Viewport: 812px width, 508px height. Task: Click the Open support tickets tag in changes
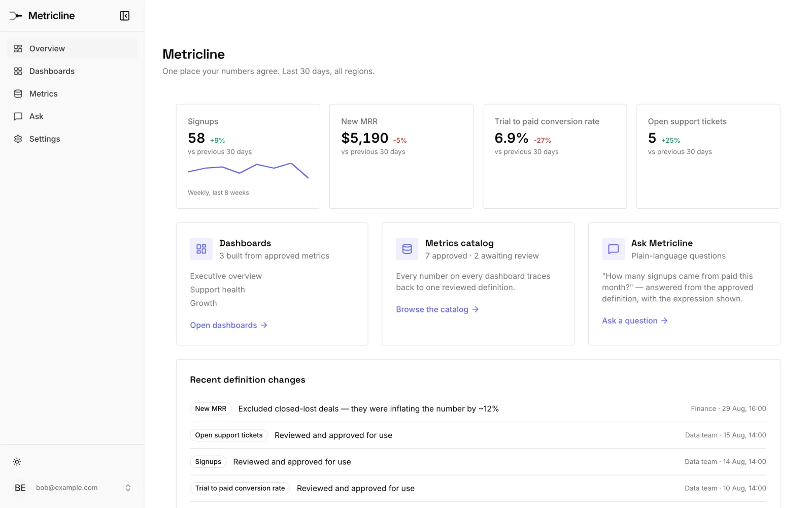point(229,435)
